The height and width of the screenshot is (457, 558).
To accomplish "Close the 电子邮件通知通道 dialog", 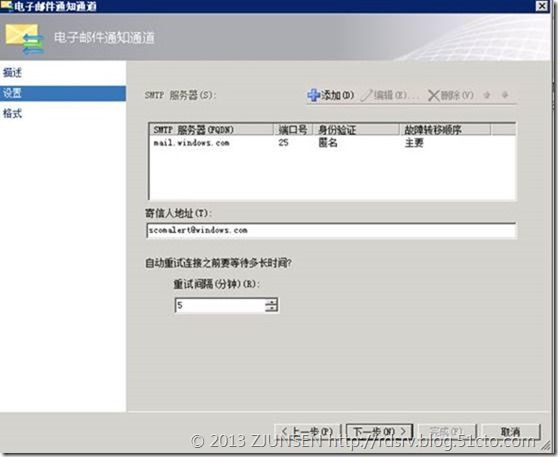I will click(x=542, y=6).
